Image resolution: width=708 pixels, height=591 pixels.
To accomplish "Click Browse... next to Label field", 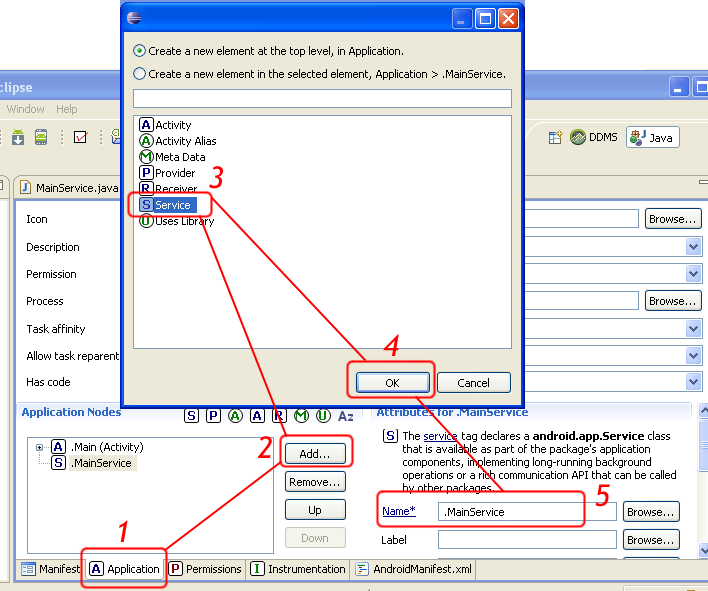I will click(651, 540).
